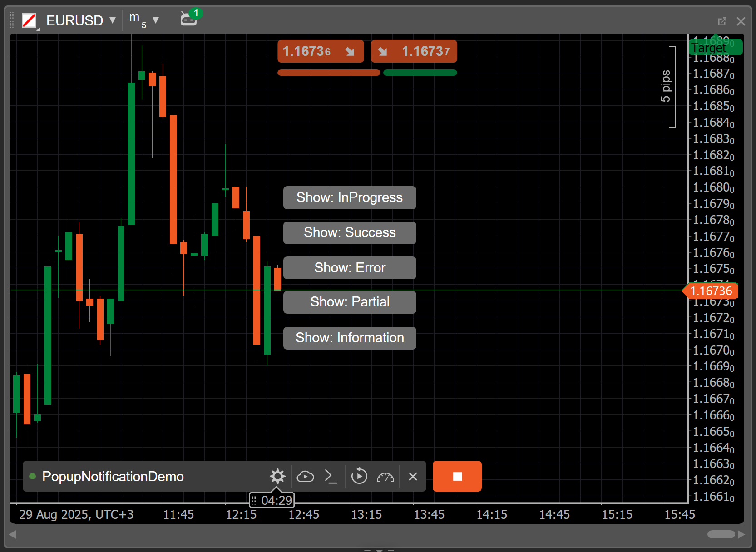Image resolution: width=756 pixels, height=552 pixels.
Task: Click the speedometer performance icon
Action: 385,477
